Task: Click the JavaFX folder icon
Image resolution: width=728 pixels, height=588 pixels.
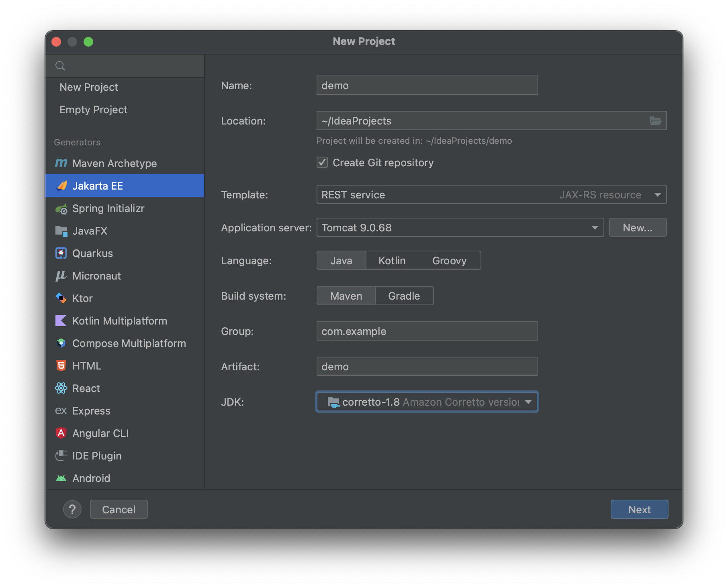Action: 61,231
